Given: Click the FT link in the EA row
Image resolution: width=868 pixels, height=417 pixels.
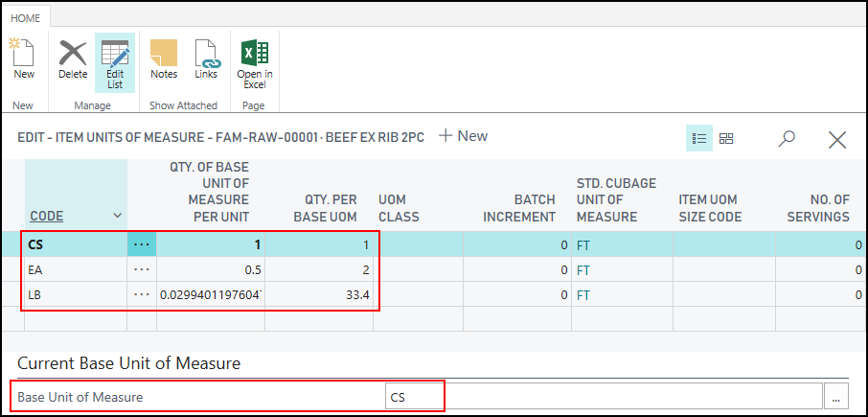Looking at the screenshot, I should pos(583,270).
